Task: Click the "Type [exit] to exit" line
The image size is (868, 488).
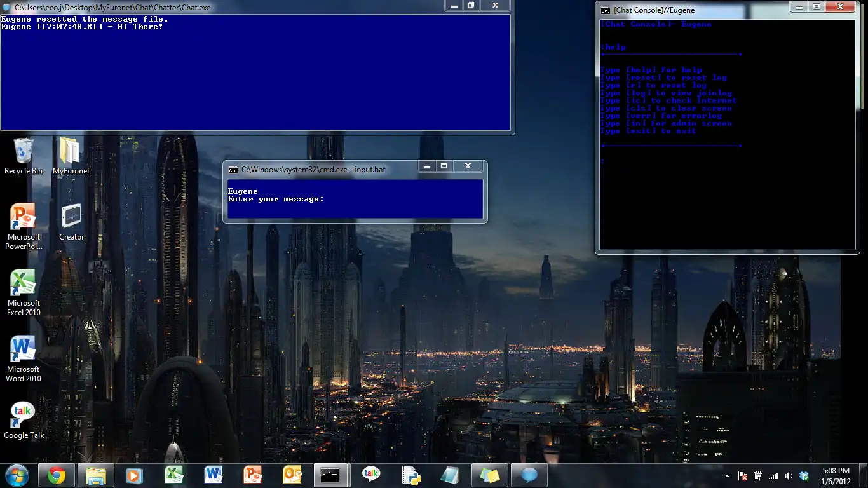Action: 648,131
